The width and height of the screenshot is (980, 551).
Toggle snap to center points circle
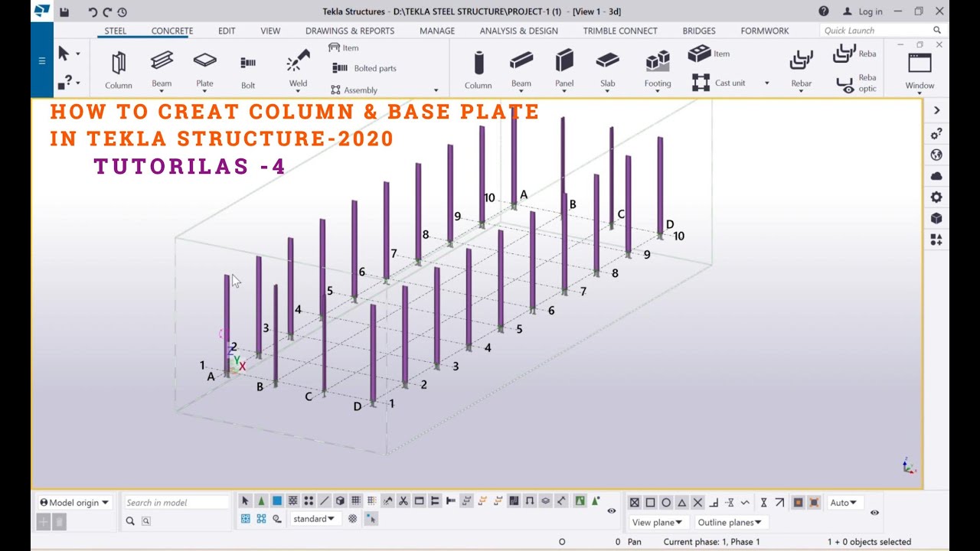click(666, 503)
